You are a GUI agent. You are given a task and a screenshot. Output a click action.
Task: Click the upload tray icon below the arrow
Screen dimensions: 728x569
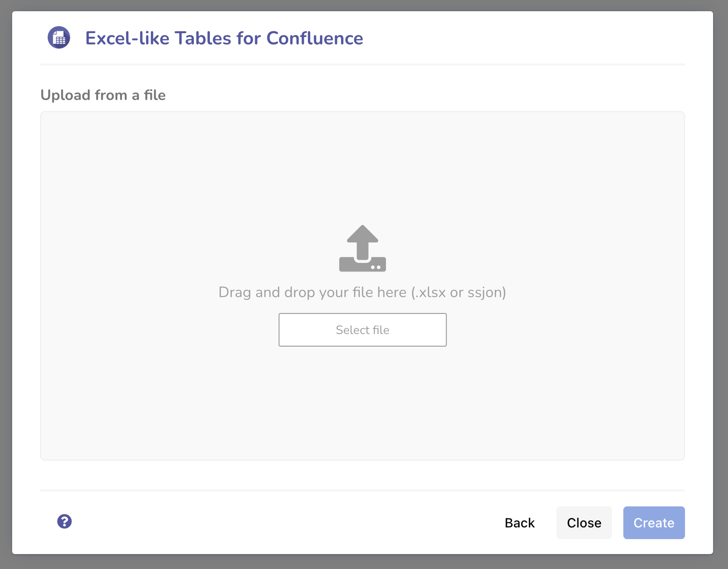pyautogui.click(x=362, y=264)
